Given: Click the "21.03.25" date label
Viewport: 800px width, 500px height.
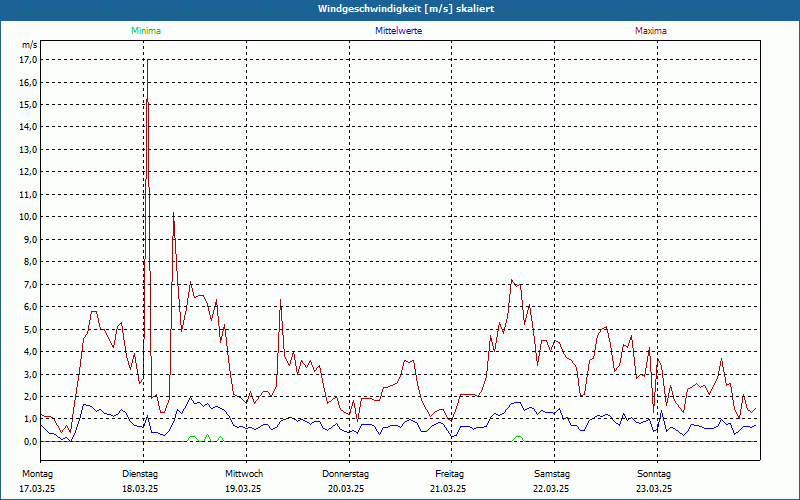Looking at the screenshot, I should 448,489.
